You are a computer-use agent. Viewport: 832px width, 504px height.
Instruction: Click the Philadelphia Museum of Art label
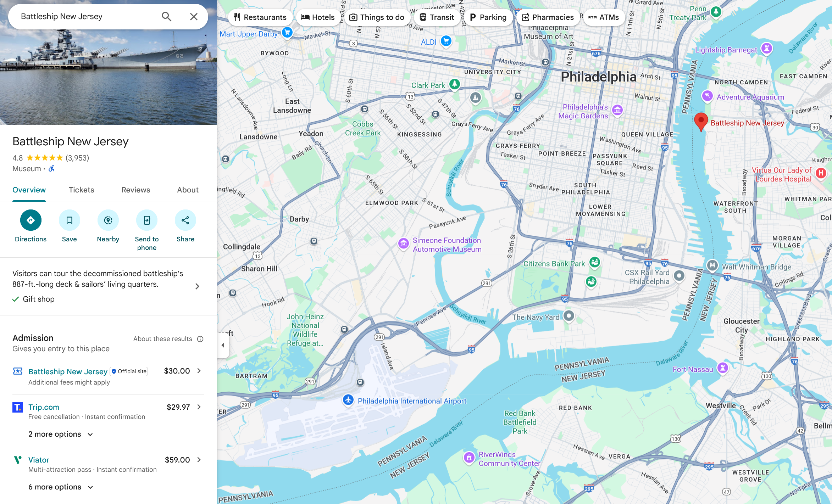[x=548, y=33]
